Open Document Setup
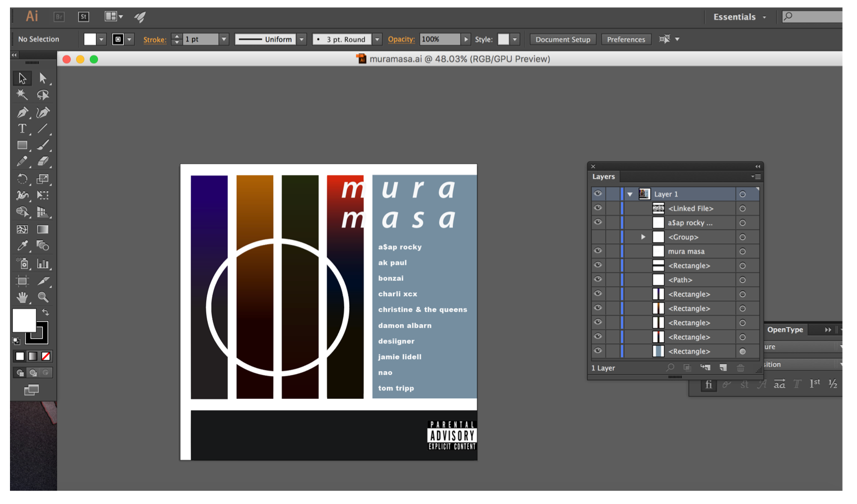The height and width of the screenshot is (504, 857). tap(563, 39)
